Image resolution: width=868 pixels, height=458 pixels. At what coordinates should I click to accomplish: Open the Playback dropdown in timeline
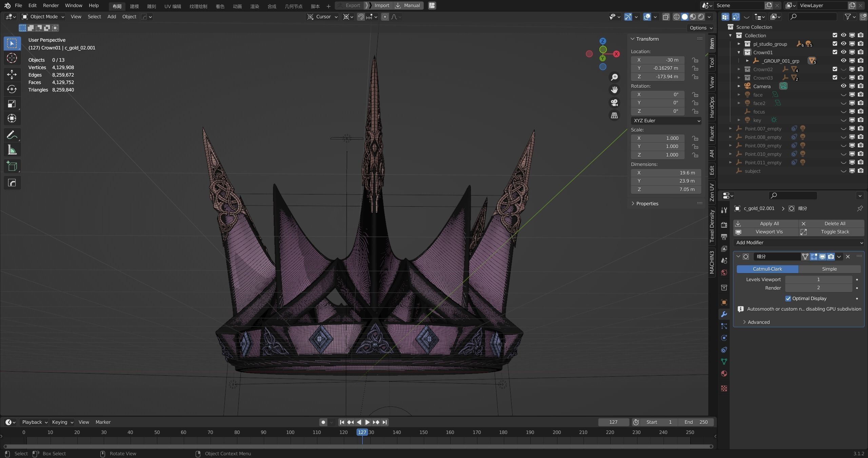35,422
